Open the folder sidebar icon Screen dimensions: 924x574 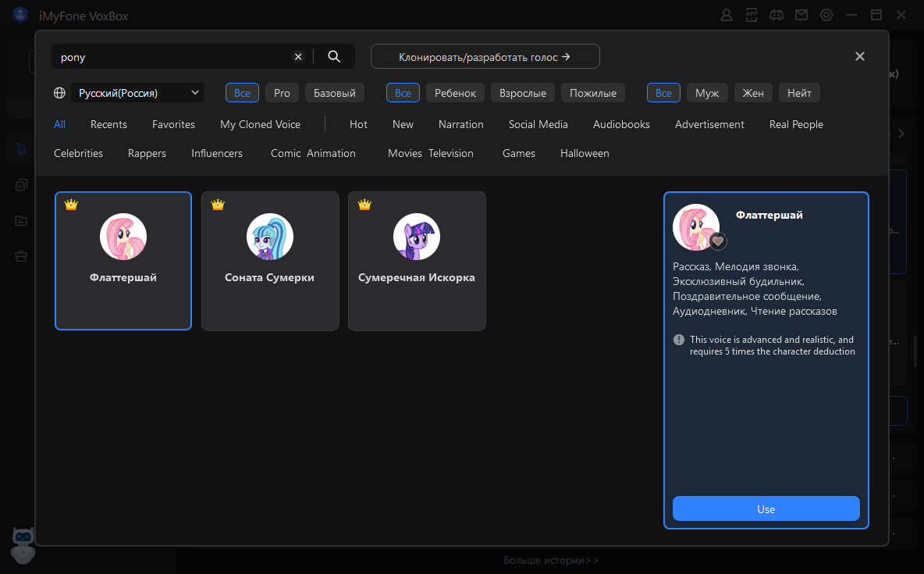pos(21,221)
